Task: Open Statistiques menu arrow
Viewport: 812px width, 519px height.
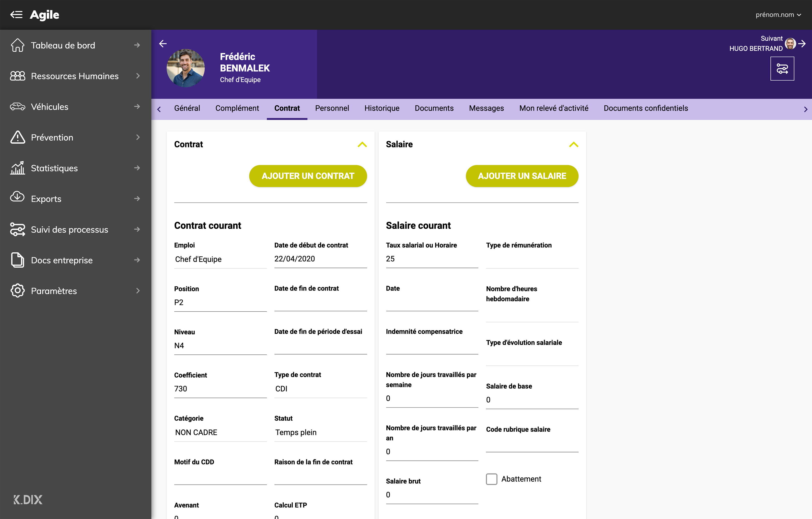Action: (x=137, y=168)
